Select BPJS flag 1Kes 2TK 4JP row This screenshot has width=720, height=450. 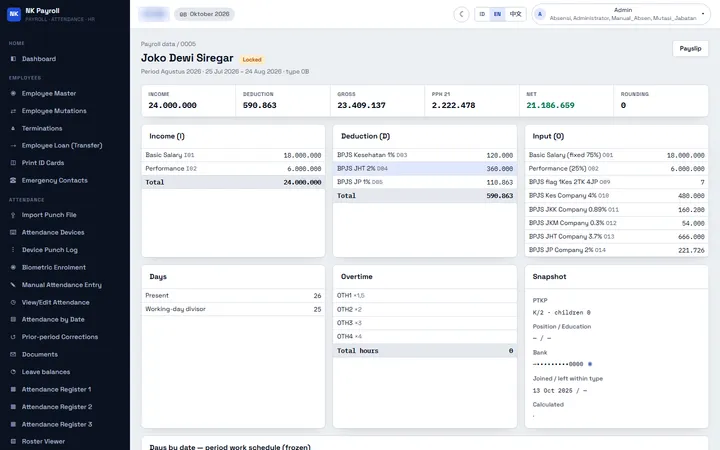[616, 182]
